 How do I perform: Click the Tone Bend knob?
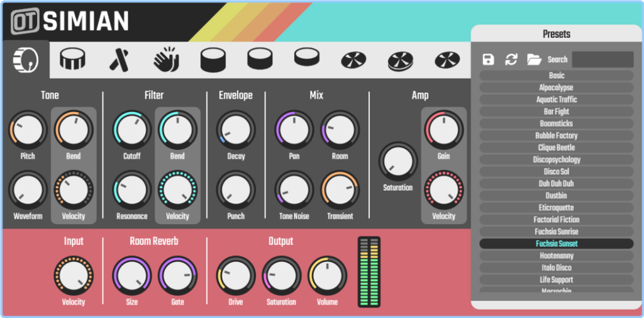(x=74, y=130)
